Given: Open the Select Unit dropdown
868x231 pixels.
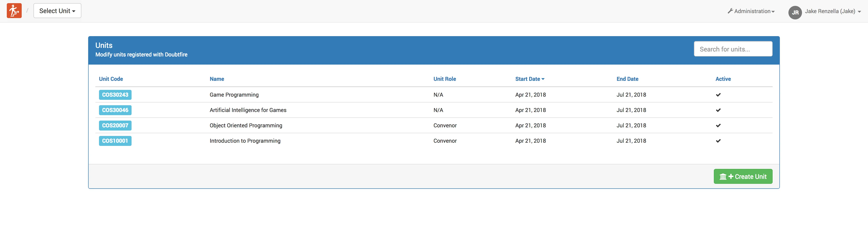Looking at the screenshot, I should [57, 11].
